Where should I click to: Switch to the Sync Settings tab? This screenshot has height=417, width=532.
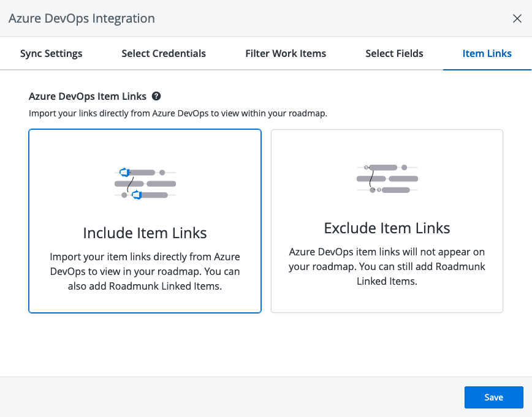coord(51,53)
